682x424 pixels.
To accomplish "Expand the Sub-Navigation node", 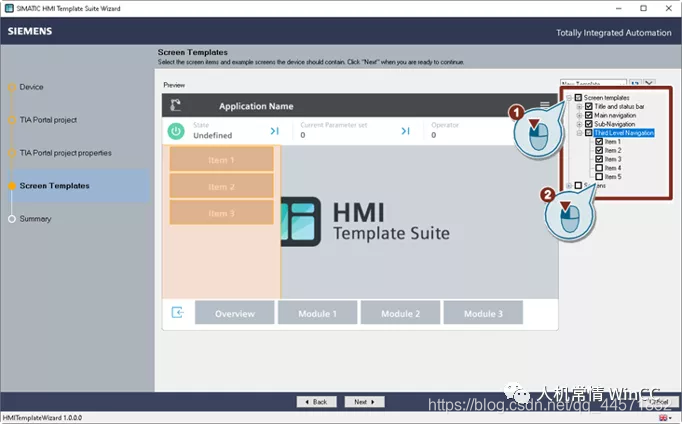I will (x=579, y=124).
